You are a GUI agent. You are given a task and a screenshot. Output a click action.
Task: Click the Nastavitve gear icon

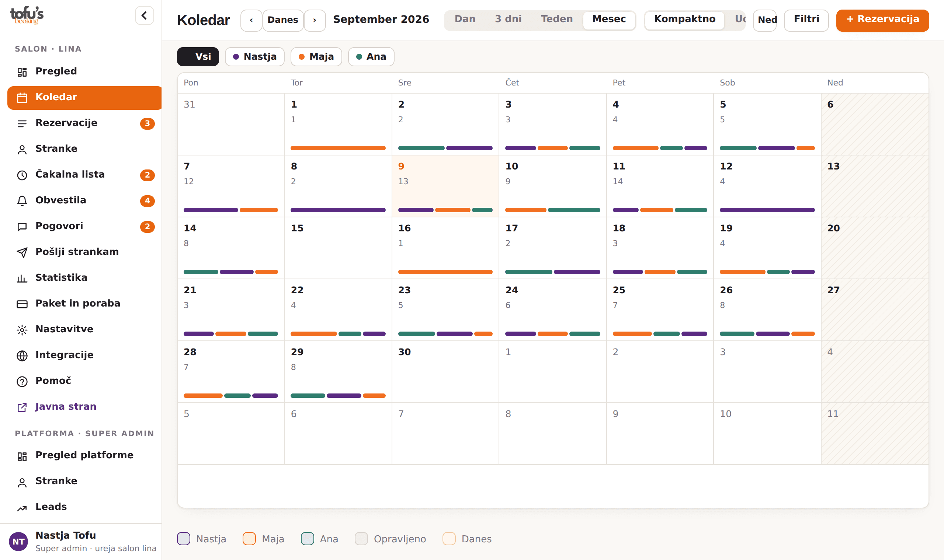pos(22,329)
